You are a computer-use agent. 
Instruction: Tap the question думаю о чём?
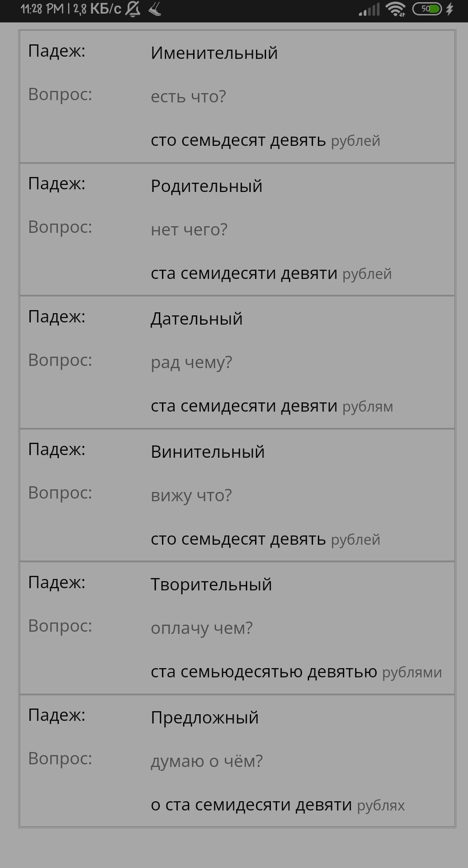tap(207, 761)
